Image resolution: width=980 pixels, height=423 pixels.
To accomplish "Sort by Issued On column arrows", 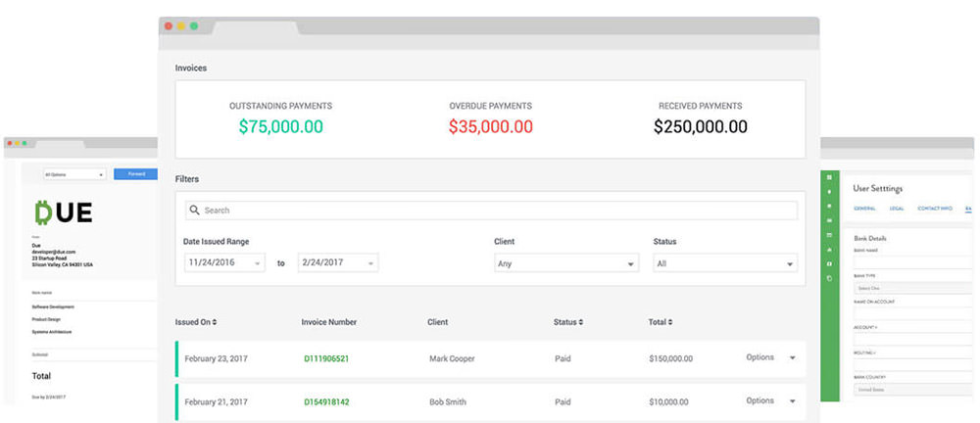I will 215,322.
